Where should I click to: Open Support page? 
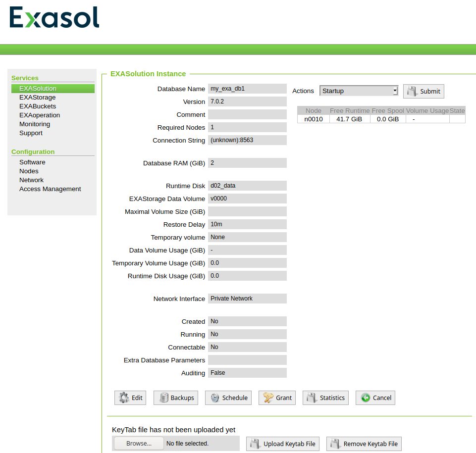31,133
